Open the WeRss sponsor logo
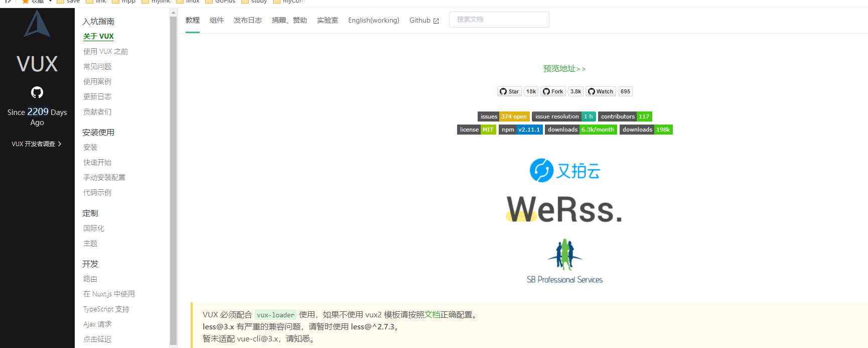 [564, 209]
